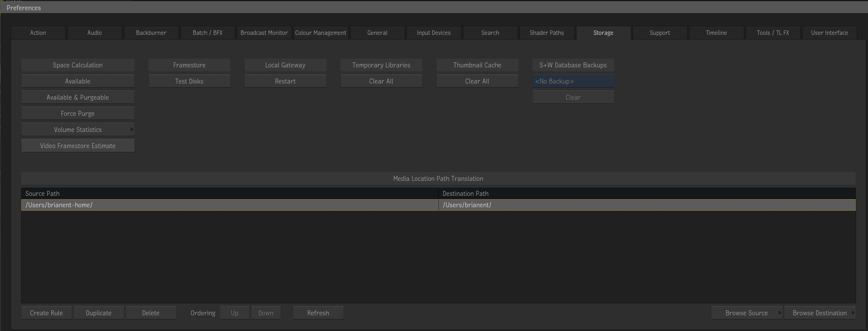Select the /Users/brianent-home/ source path row
This screenshot has height=331, width=868.
coord(229,205)
